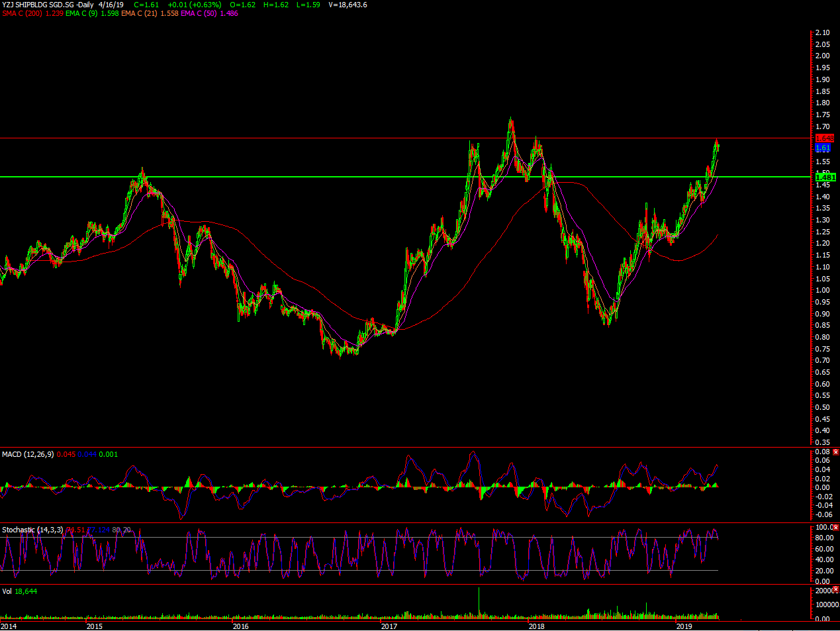Select the red horizontal line at 1.648

[x=405, y=138]
